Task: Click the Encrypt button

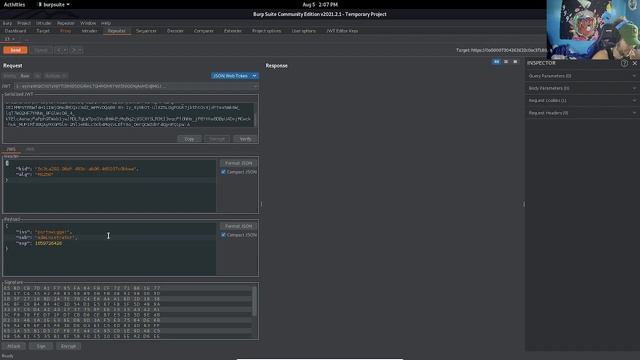Action: coord(68,347)
